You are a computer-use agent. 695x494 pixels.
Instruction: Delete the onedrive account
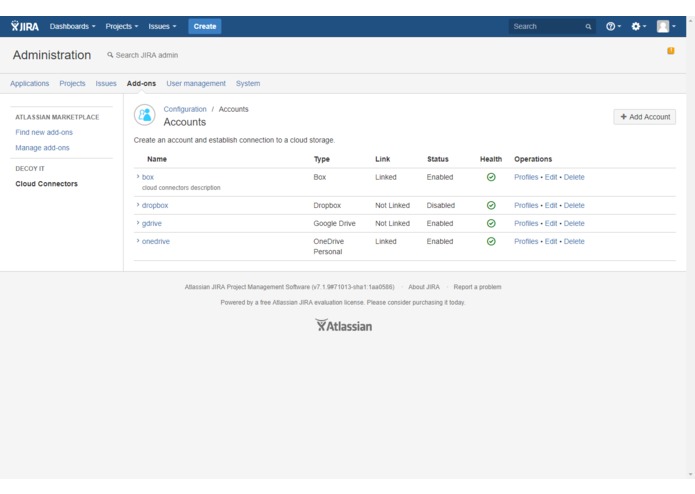pyautogui.click(x=574, y=241)
